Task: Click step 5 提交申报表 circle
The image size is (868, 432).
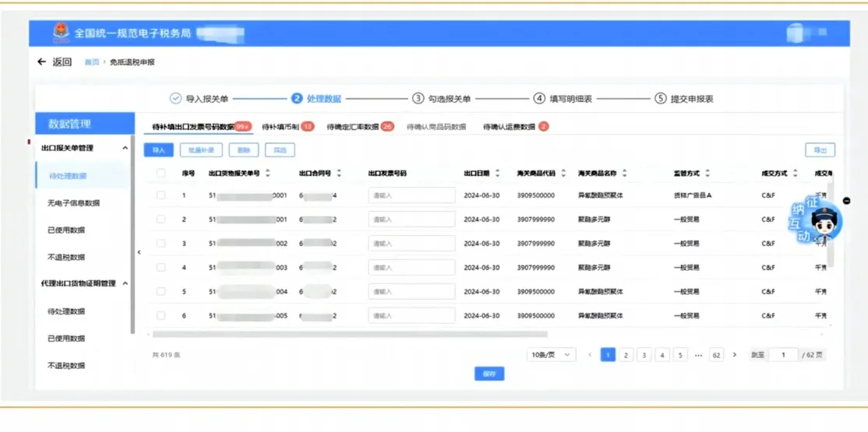Action: pos(660,98)
